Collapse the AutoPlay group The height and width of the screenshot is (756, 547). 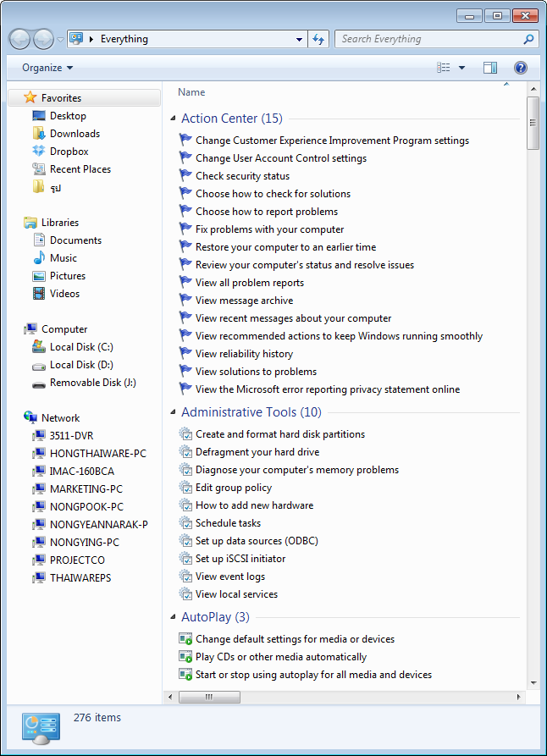pyautogui.click(x=173, y=616)
